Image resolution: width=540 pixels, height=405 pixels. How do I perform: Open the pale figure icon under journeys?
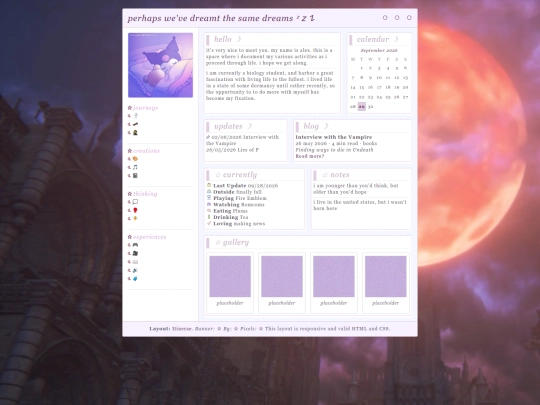coord(136,116)
